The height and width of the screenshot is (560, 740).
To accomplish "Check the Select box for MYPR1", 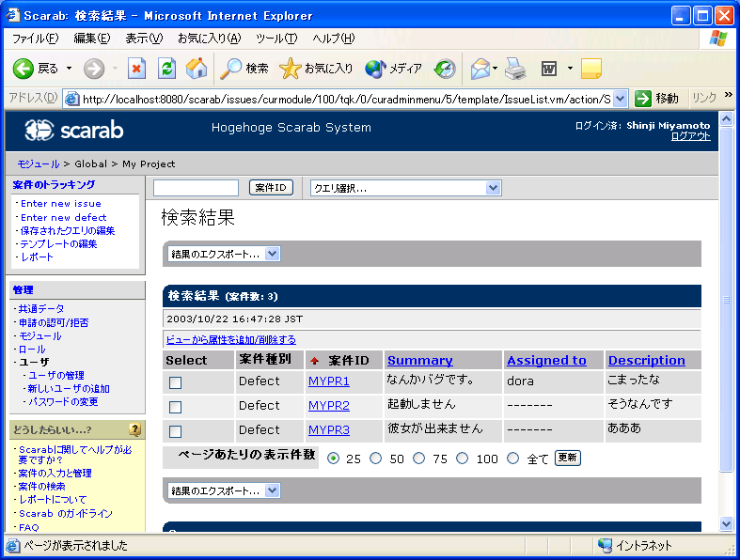I will (176, 382).
